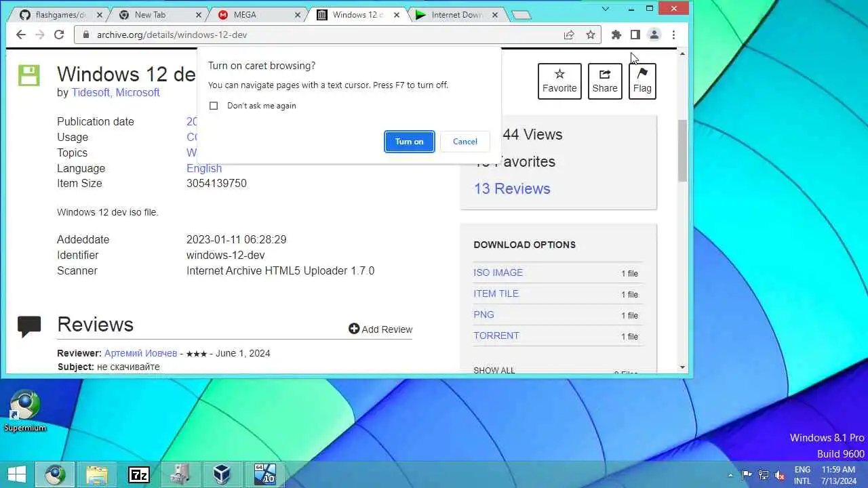Image resolution: width=868 pixels, height=488 pixels.
Task: Click the browser back arrow
Action: [x=20, y=35]
